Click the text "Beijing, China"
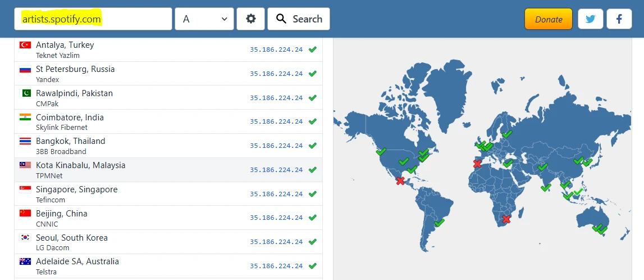The width and height of the screenshot is (644, 280). [62, 214]
